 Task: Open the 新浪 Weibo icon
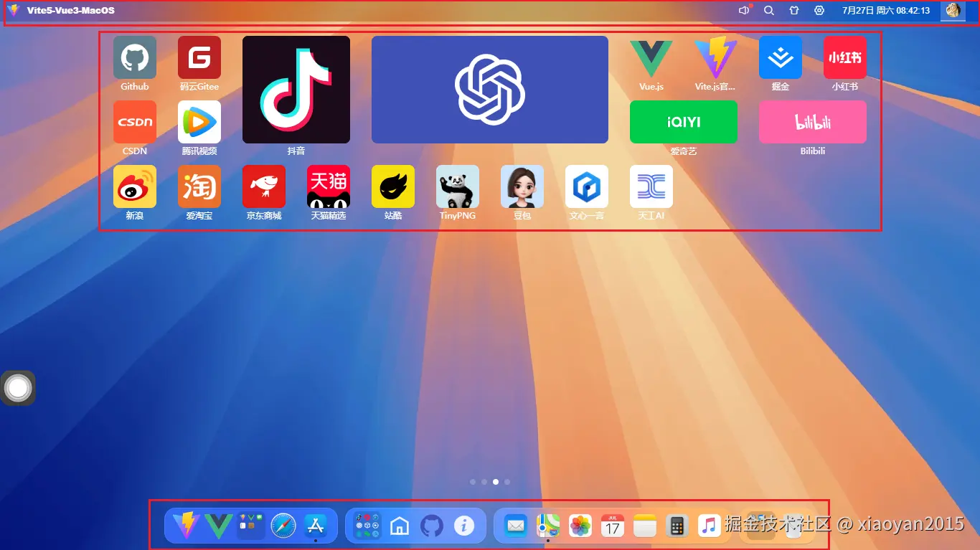(x=135, y=186)
